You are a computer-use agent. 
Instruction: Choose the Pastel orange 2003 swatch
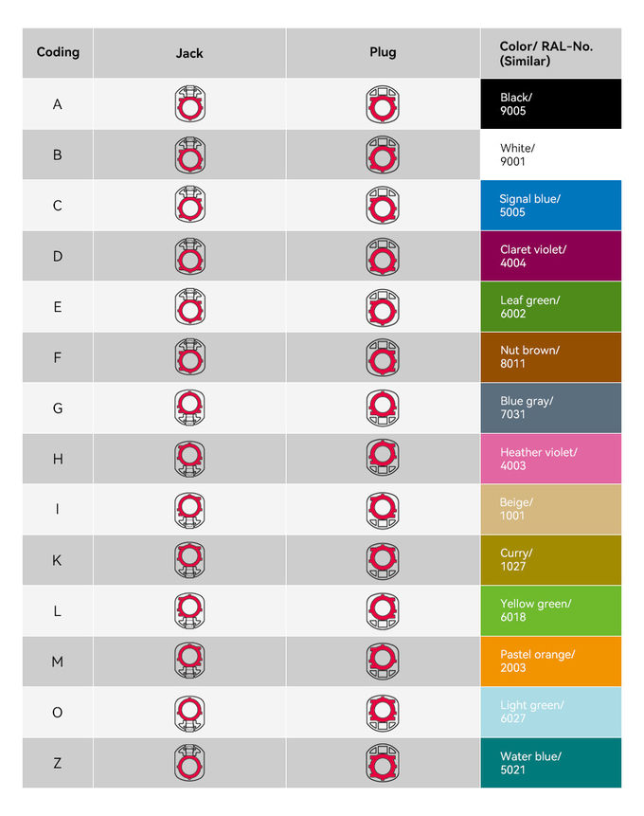pyautogui.click(x=550, y=662)
